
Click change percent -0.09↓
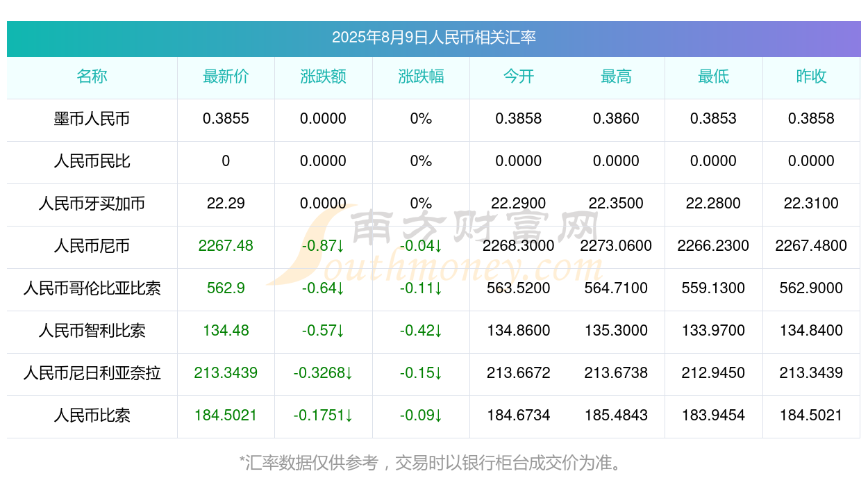tap(421, 416)
